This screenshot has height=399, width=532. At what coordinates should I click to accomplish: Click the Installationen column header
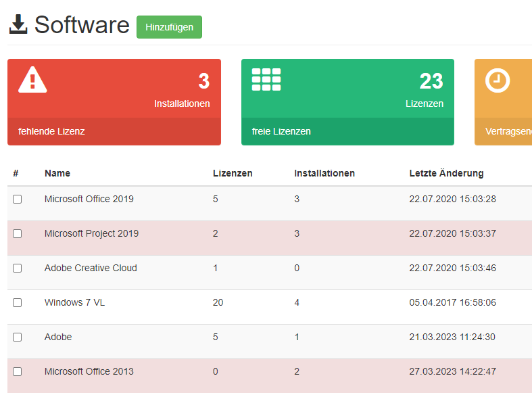[x=324, y=173]
